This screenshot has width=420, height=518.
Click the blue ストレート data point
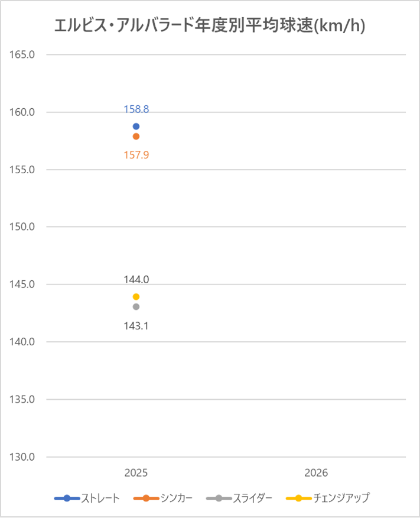pyautogui.click(x=136, y=127)
